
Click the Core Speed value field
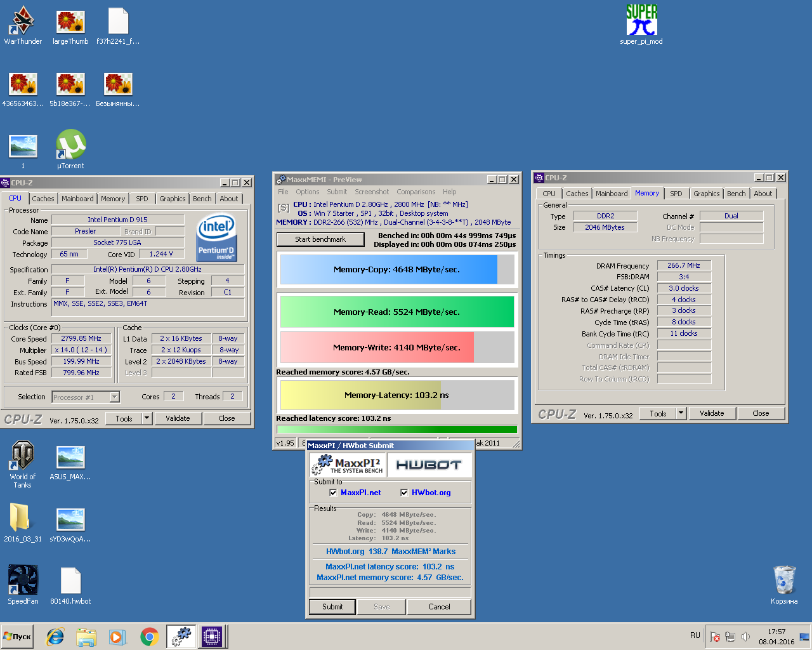[81, 338]
